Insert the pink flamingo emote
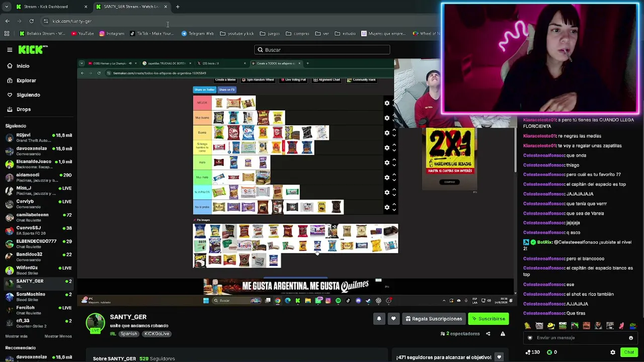The height and width of the screenshot is (362, 644). [621, 326]
